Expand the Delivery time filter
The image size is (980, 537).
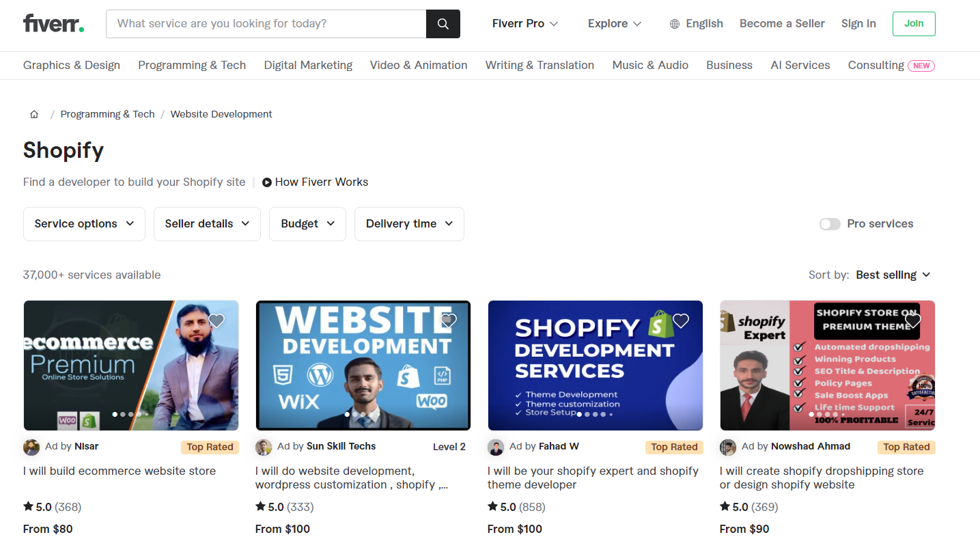pos(409,224)
